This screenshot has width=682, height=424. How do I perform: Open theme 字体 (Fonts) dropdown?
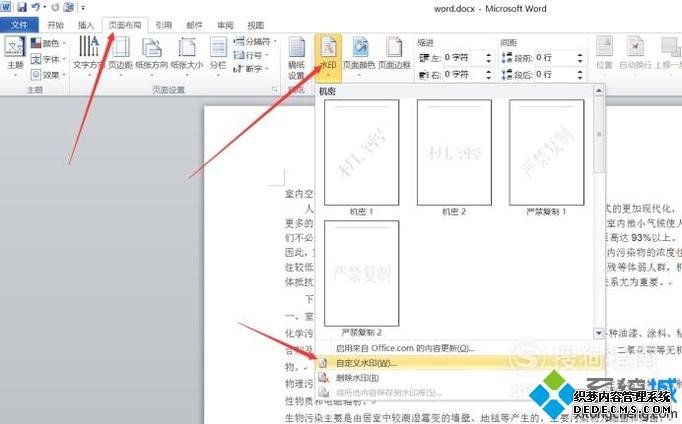tap(48, 59)
